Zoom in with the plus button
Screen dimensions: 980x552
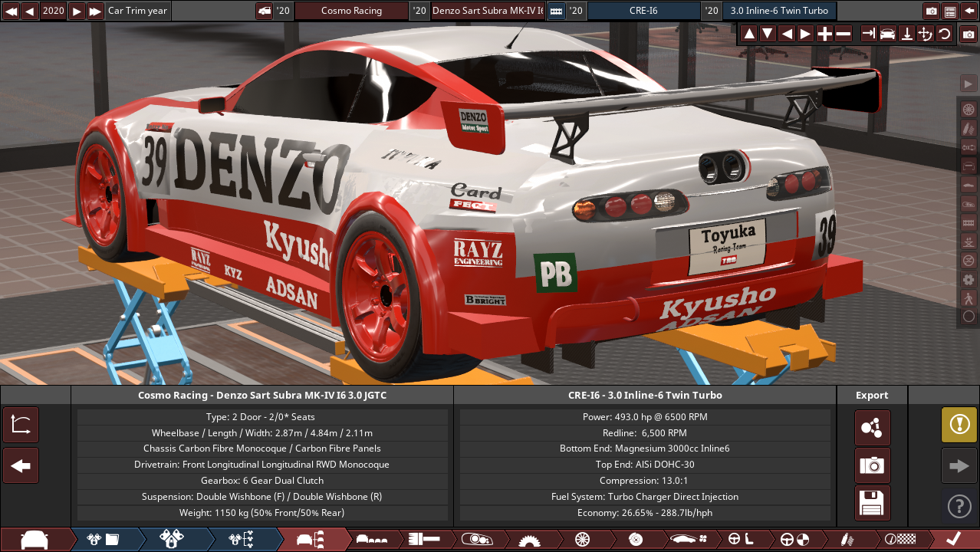coord(824,34)
